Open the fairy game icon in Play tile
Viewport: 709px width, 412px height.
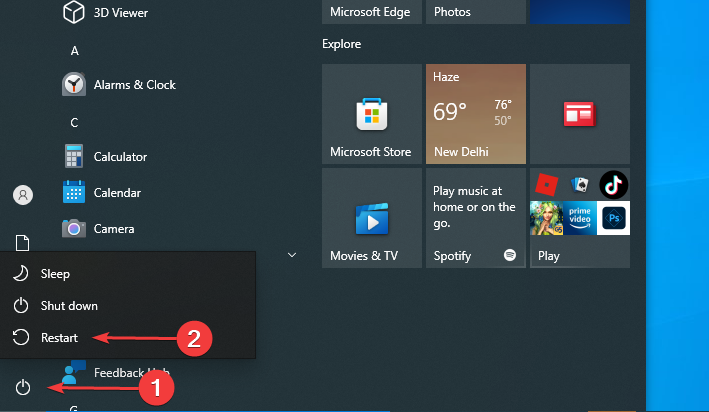point(547,218)
